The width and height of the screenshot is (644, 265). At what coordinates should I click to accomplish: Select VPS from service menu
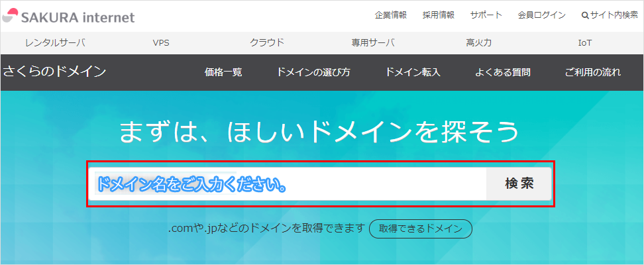pyautogui.click(x=161, y=43)
